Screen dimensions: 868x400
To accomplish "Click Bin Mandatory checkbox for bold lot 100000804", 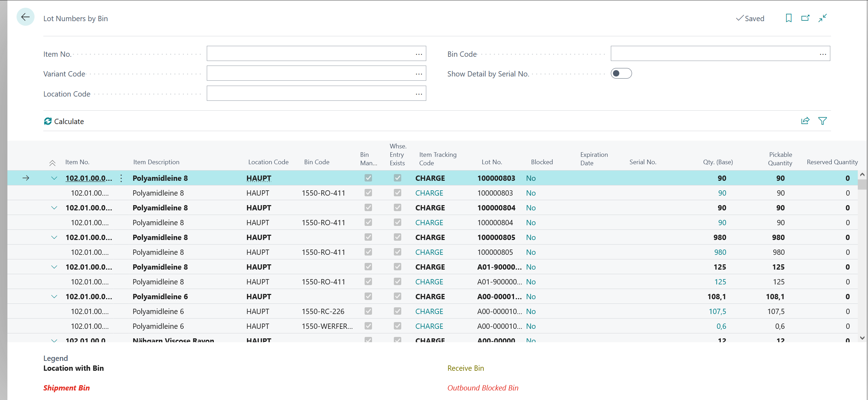I will [x=368, y=208].
